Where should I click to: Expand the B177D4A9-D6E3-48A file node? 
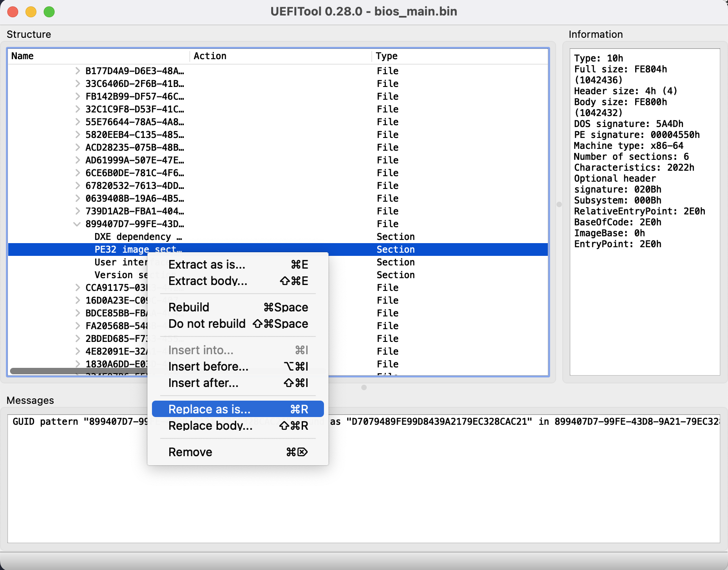coord(78,71)
